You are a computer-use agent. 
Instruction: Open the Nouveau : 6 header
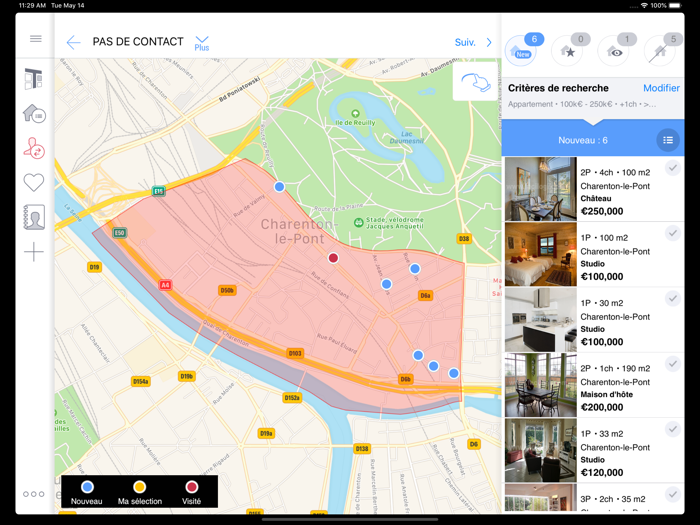pyautogui.click(x=583, y=140)
